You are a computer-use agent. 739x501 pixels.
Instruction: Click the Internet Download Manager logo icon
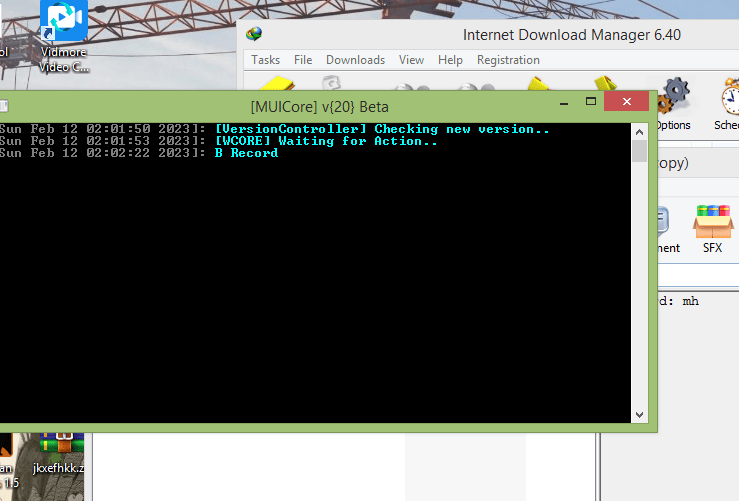coord(254,34)
